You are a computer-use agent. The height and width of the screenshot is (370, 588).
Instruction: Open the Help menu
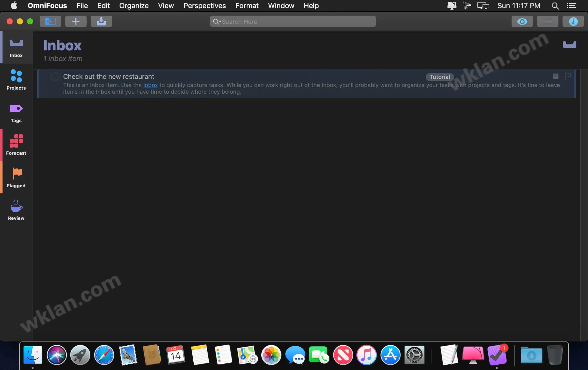[x=311, y=6]
